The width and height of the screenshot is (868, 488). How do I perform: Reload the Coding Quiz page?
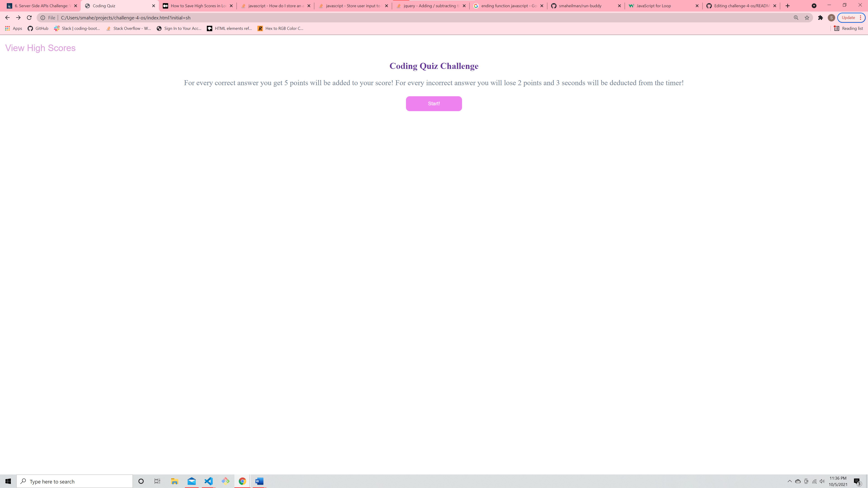click(x=29, y=18)
